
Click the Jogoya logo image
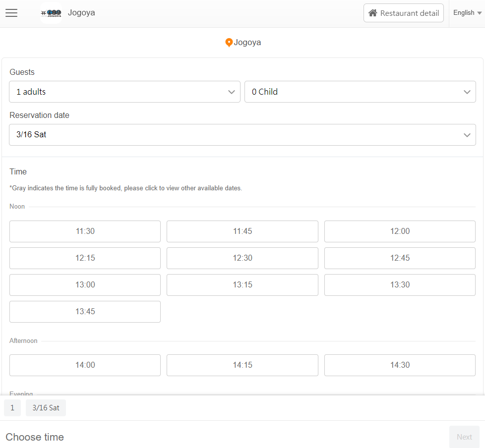tap(51, 13)
